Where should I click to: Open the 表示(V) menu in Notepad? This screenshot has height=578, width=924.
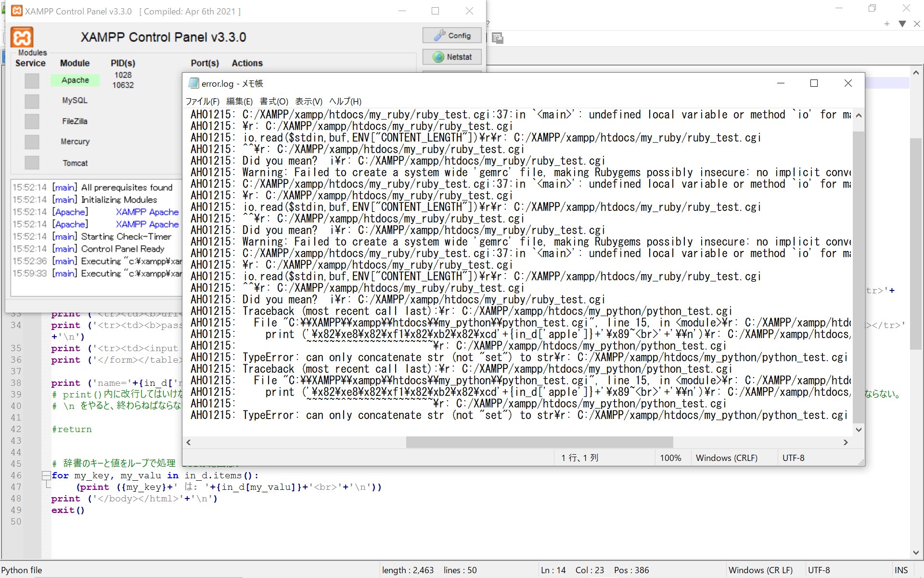tap(308, 101)
